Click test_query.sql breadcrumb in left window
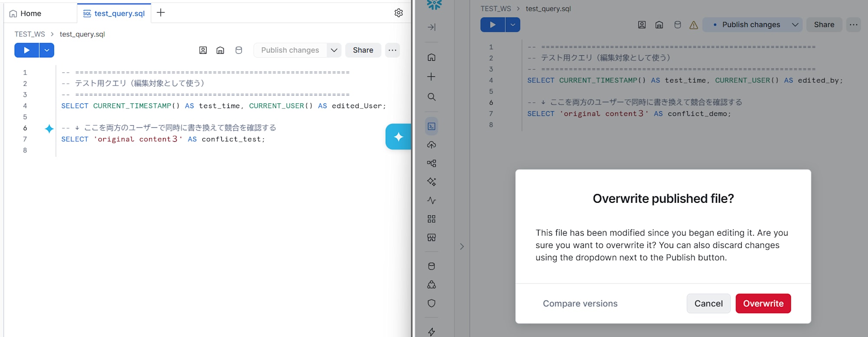Viewport: 868px width, 337px height. (x=82, y=34)
